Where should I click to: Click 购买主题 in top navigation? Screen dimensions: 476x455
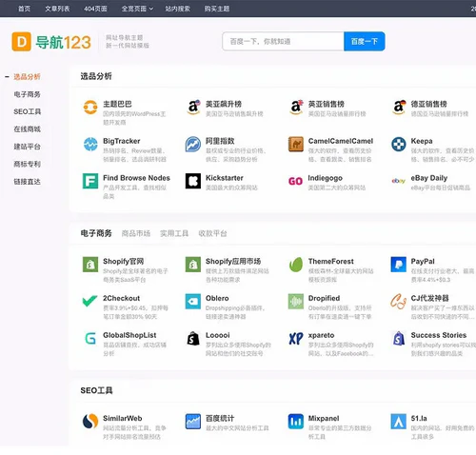click(x=217, y=9)
